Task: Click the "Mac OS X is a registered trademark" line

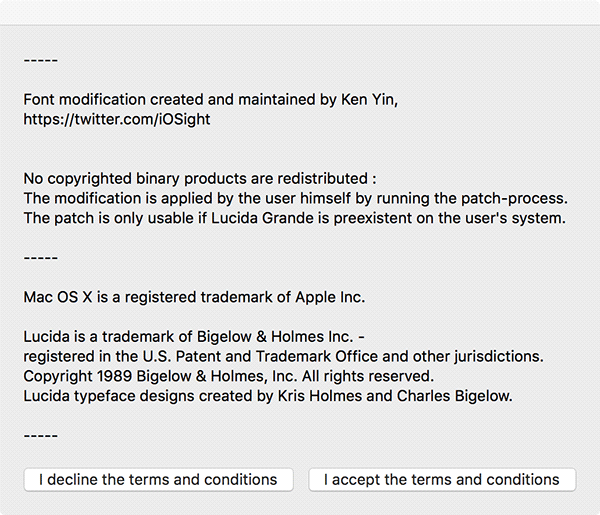Action: tap(195, 297)
